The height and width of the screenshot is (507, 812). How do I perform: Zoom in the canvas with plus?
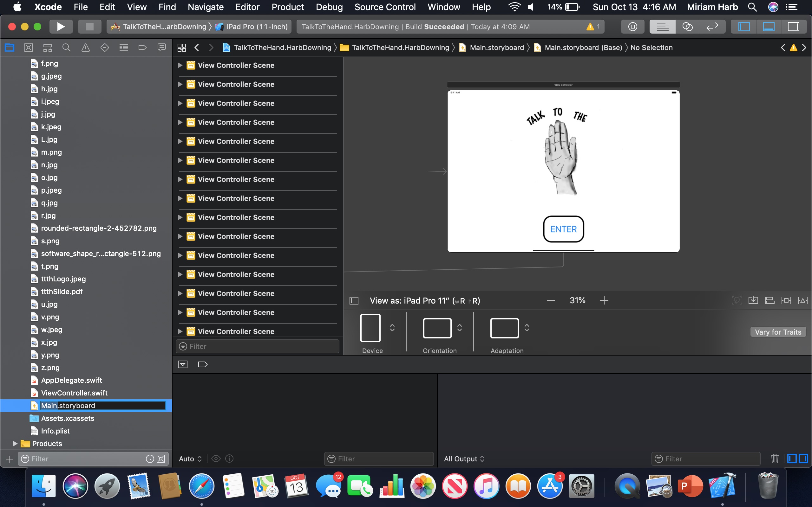coord(604,300)
